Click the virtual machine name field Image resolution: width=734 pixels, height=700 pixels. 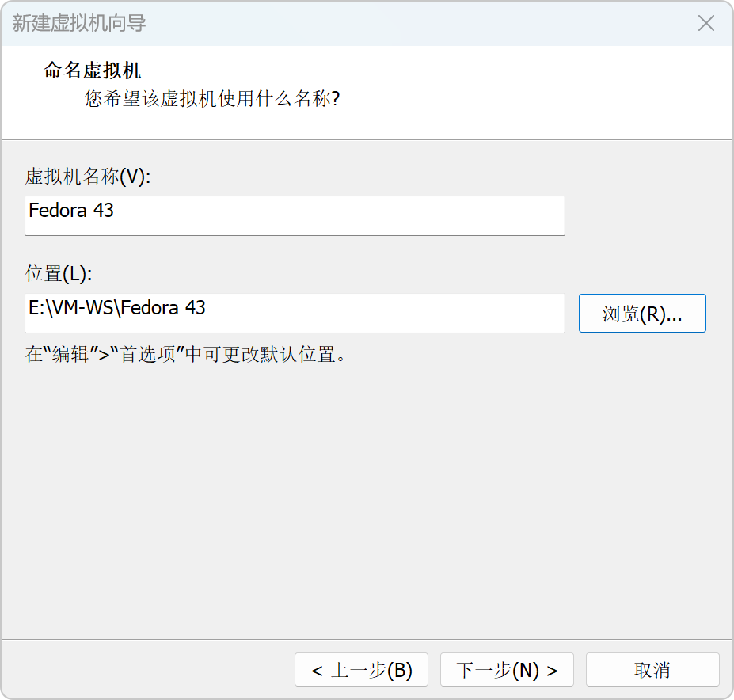295,216
